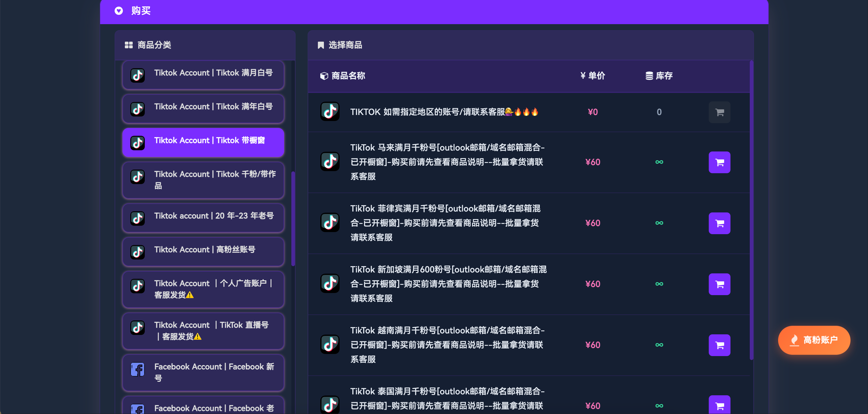
Task: Select the highlighted Tiktok 带橱窗 category
Action: pyautogui.click(x=203, y=142)
